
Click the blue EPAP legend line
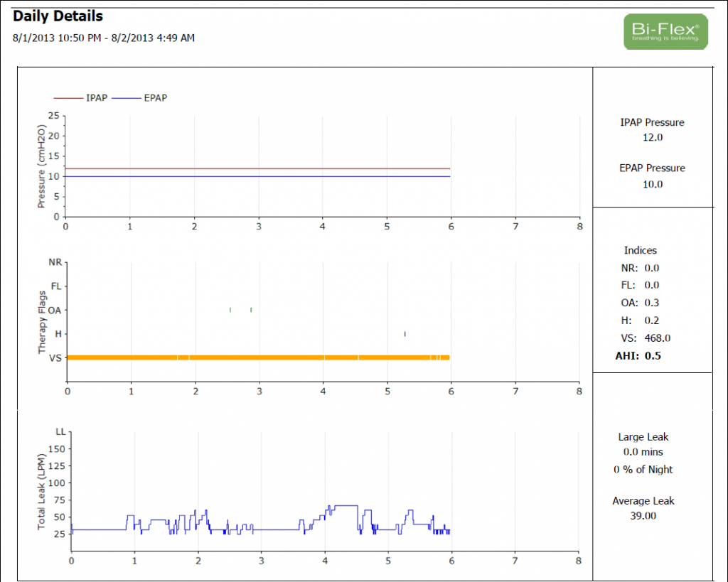(x=127, y=98)
